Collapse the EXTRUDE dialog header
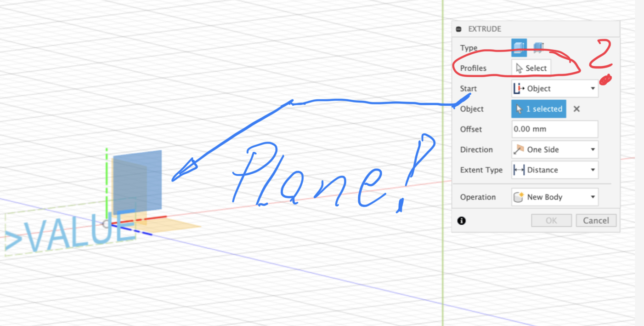This screenshot has width=644, height=326. [458, 29]
